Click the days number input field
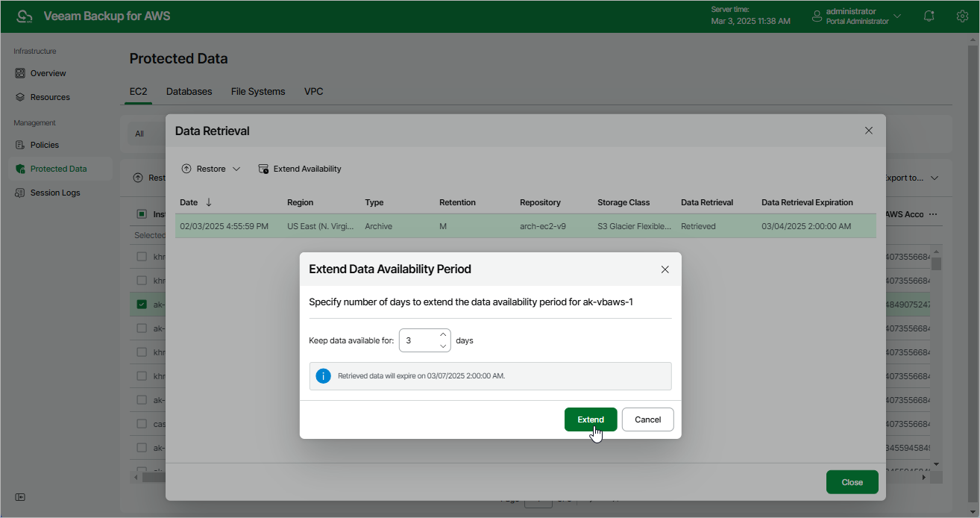980x518 pixels. coord(418,340)
